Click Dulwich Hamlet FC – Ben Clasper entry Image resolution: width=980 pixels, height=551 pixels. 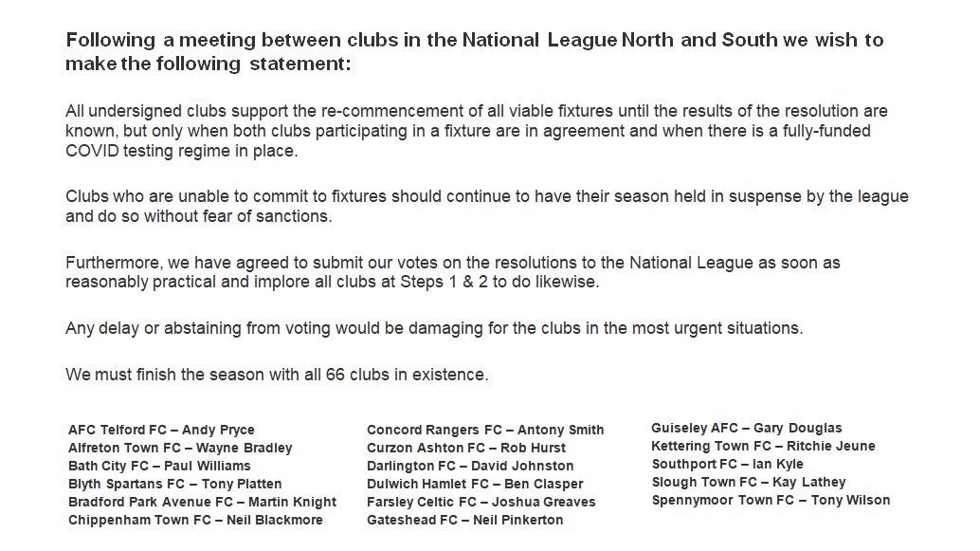tap(475, 484)
